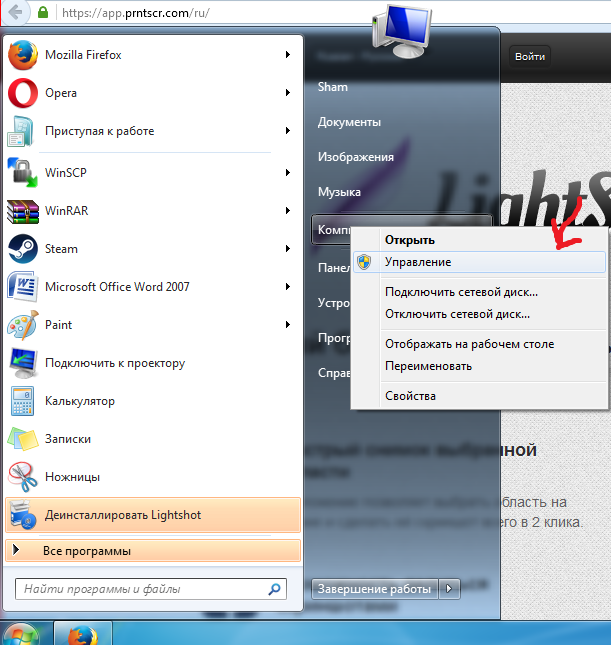611x645 pixels.
Task: Select Подключить сетевой диск option
Action: (461, 292)
